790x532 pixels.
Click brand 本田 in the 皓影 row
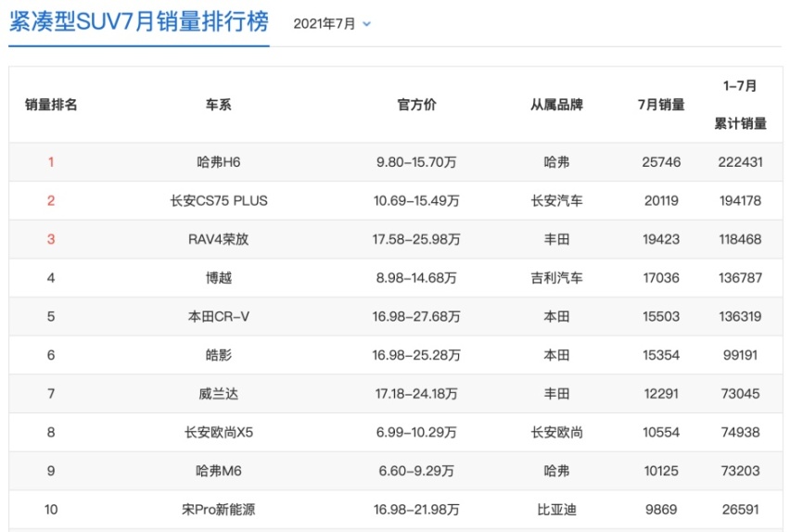pyautogui.click(x=556, y=355)
